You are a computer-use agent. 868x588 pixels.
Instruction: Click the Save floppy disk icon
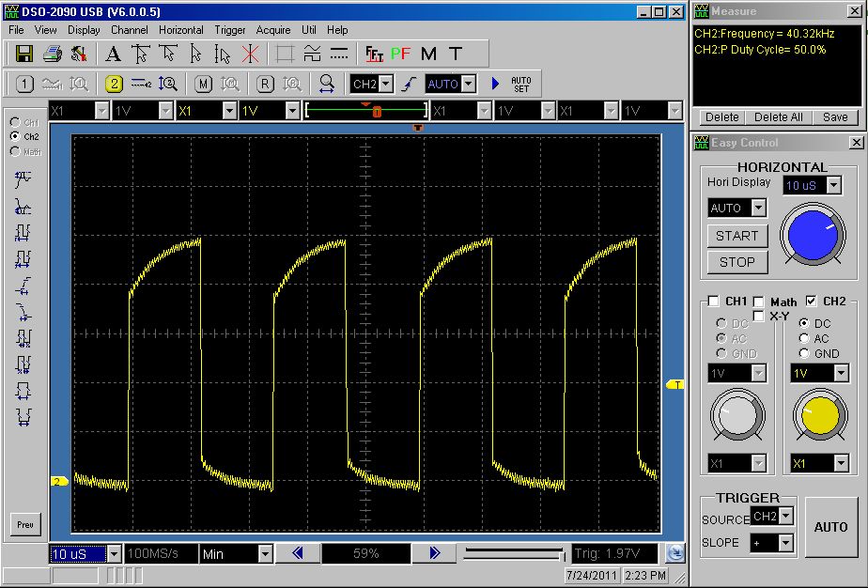(24, 54)
